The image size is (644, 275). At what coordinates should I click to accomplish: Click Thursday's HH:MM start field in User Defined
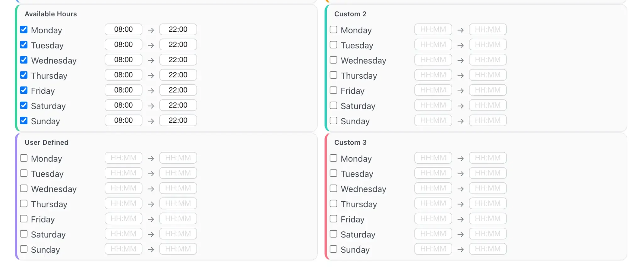coord(123,203)
